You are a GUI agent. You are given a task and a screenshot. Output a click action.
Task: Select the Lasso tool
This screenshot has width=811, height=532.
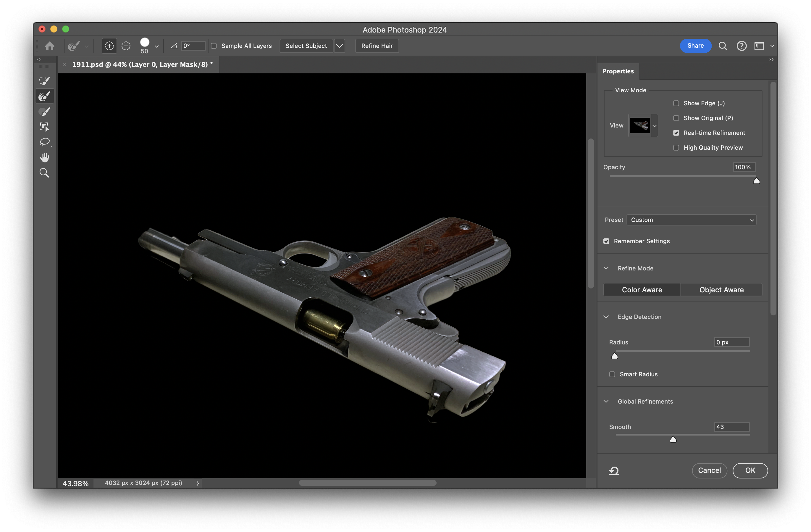click(44, 142)
